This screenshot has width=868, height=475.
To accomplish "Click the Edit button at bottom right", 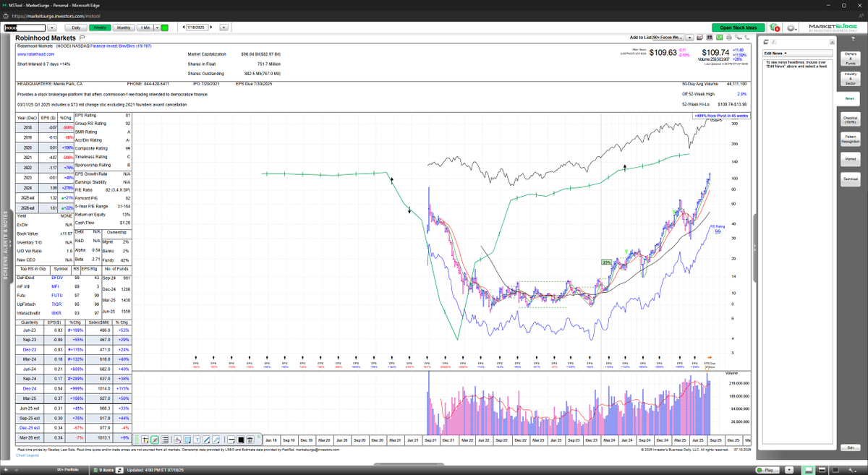I will (851, 446).
